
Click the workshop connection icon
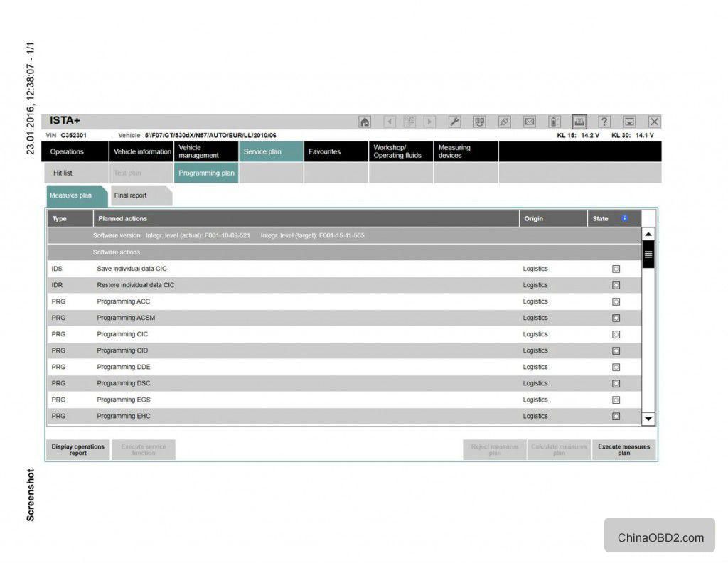tap(479, 122)
